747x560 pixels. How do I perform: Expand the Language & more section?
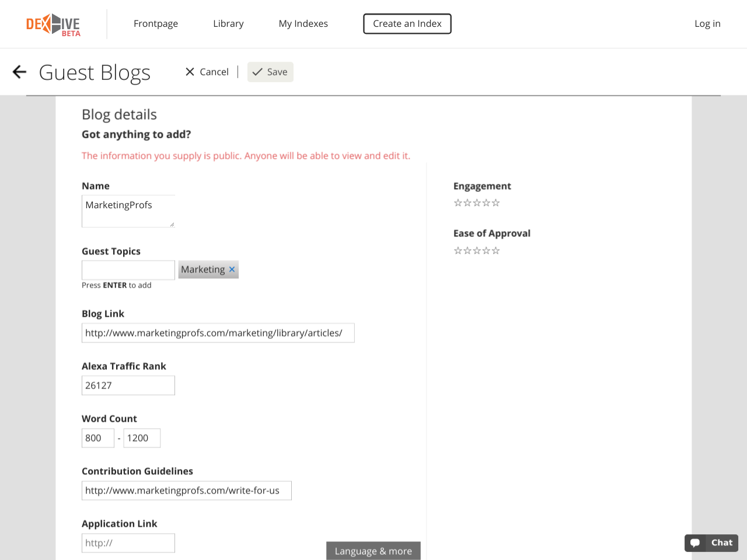(373, 551)
